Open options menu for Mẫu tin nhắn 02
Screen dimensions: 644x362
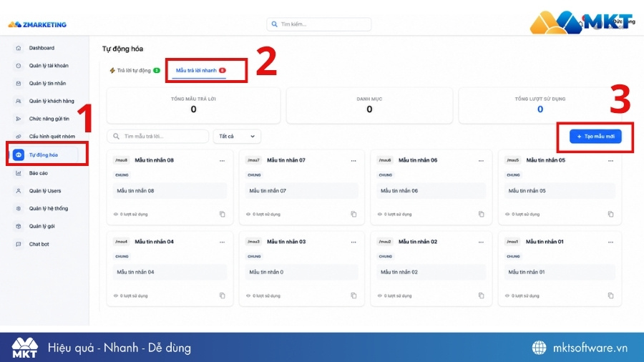click(481, 242)
